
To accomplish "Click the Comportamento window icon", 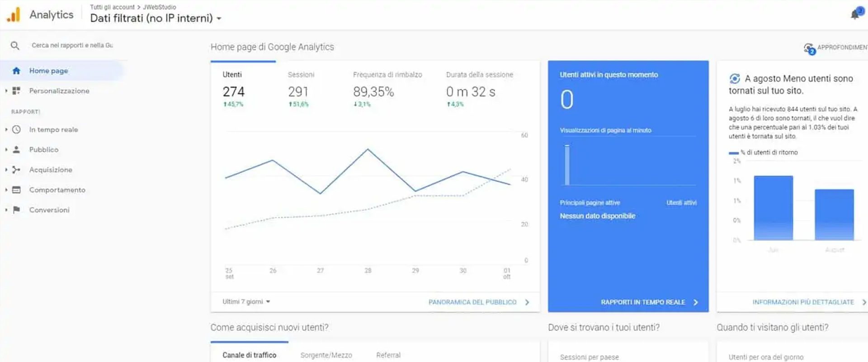I will tap(16, 190).
